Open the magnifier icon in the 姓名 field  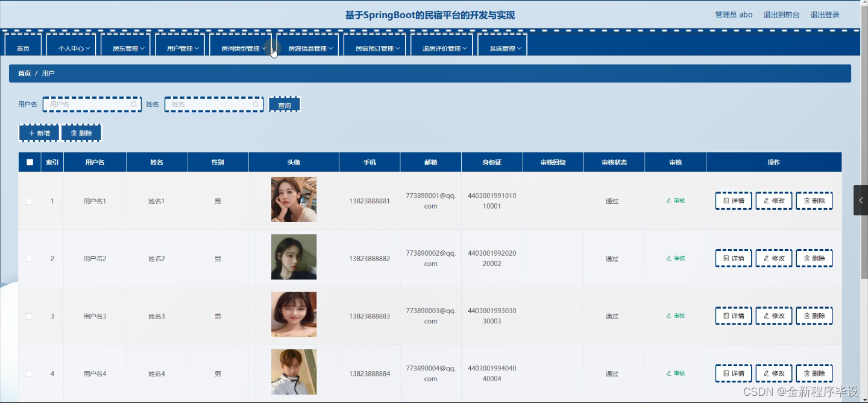click(256, 104)
